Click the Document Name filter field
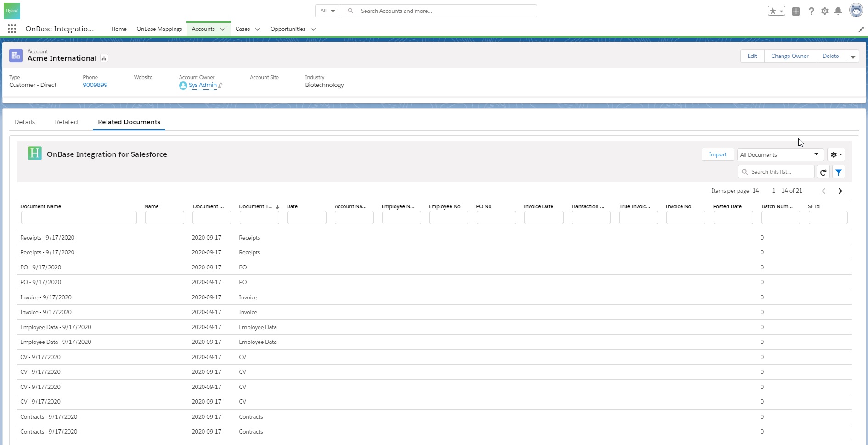The width and height of the screenshot is (868, 445). (x=79, y=218)
